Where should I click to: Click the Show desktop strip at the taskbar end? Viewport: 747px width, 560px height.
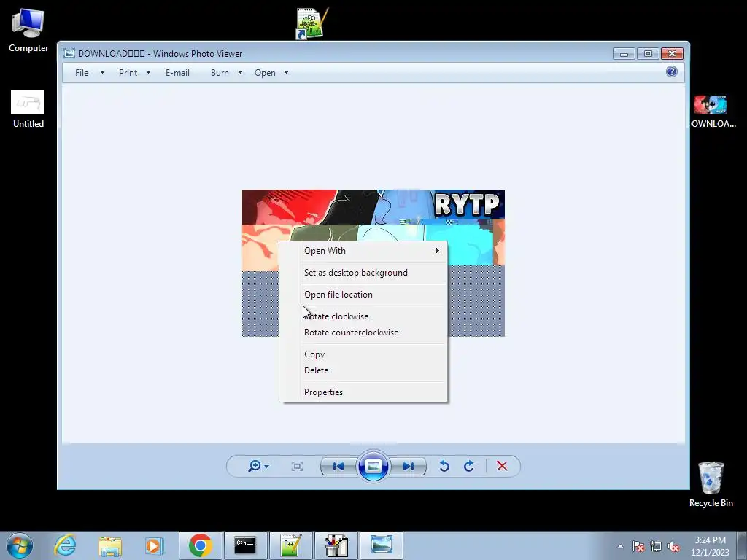click(742, 545)
